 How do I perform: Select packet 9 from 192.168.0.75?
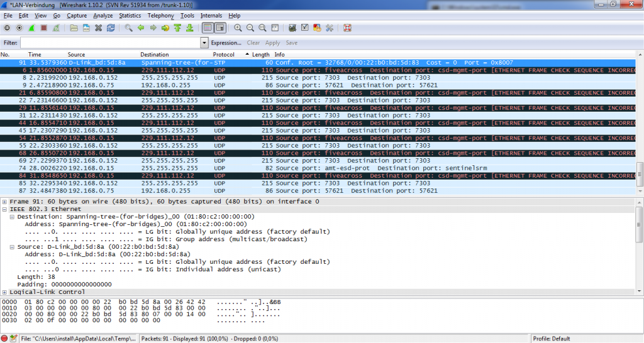(318, 85)
